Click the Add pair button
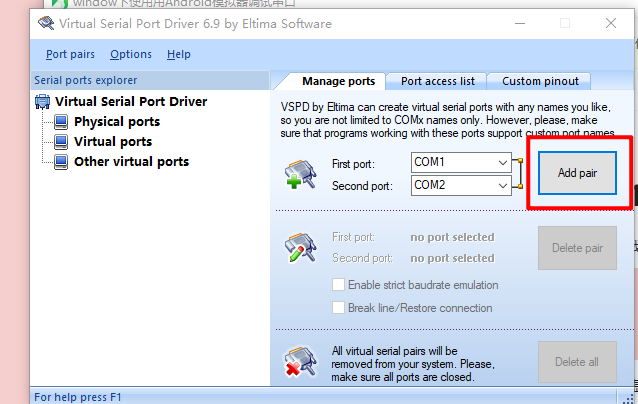 tap(577, 173)
